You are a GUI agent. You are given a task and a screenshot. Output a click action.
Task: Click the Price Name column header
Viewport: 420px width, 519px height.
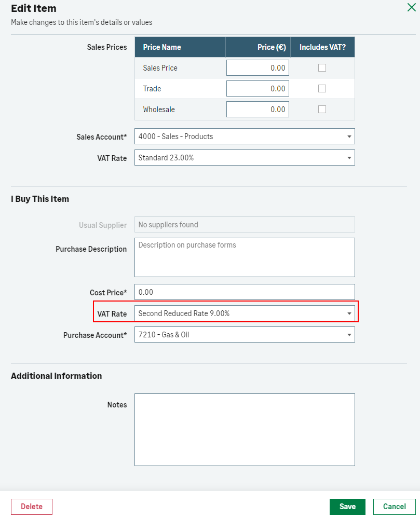click(162, 47)
